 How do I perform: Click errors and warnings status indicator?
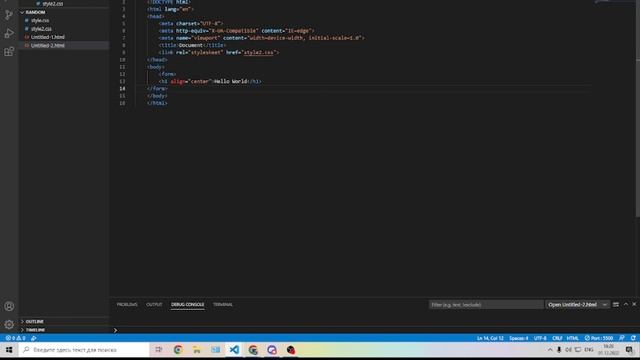tap(16, 338)
